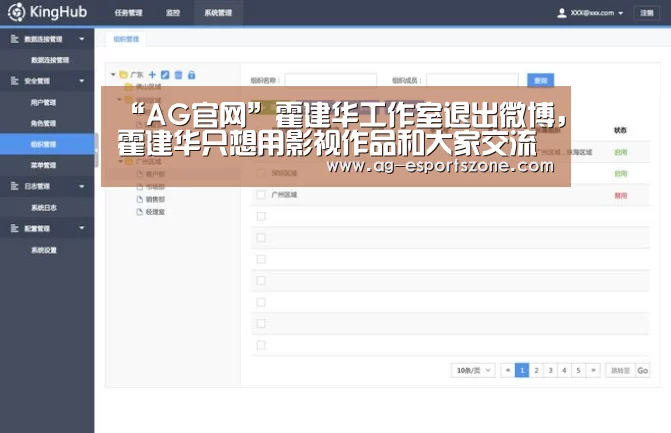Go to page 5
Image resolution: width=671 pixels, height=433 pixels.
pos(578,370)
